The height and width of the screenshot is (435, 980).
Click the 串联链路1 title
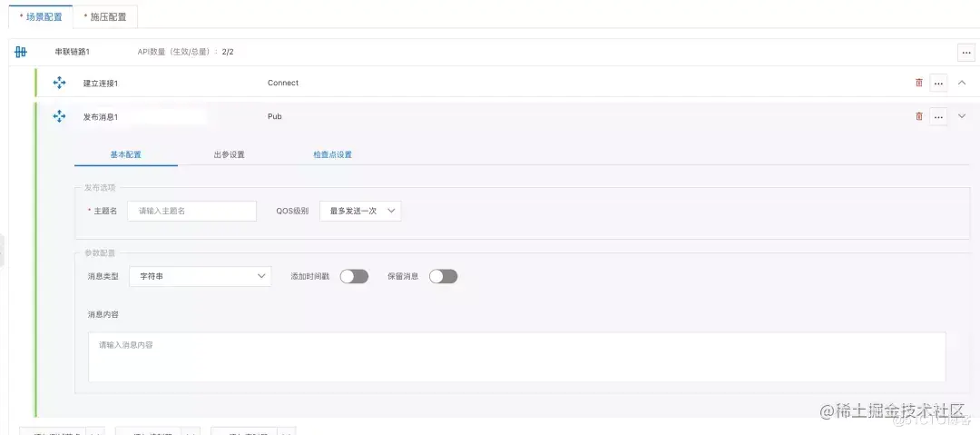point(72,52)
